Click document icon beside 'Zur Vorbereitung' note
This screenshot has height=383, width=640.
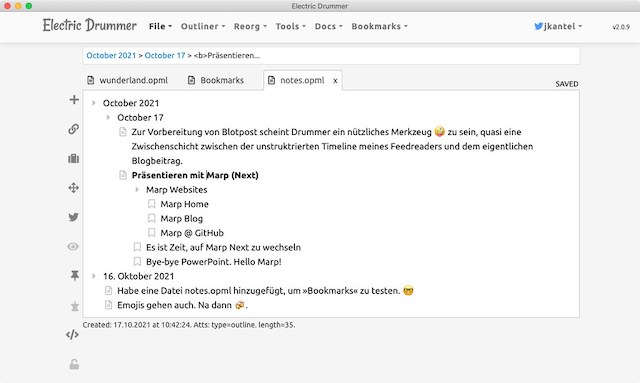tap(123, 132)
